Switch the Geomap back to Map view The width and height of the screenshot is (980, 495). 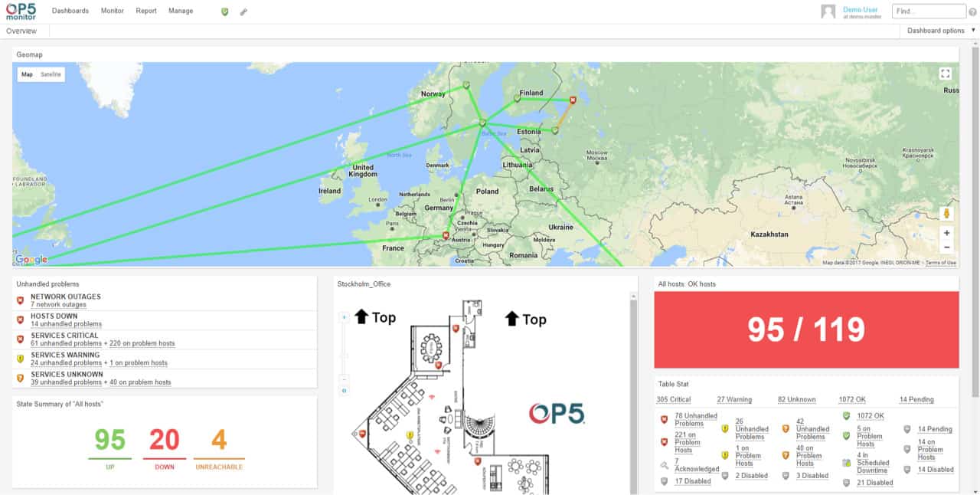28,74
